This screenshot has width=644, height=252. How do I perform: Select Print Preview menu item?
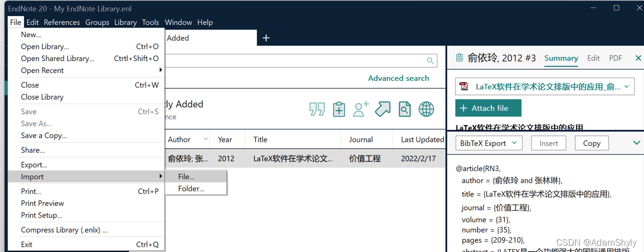(86, 203)
